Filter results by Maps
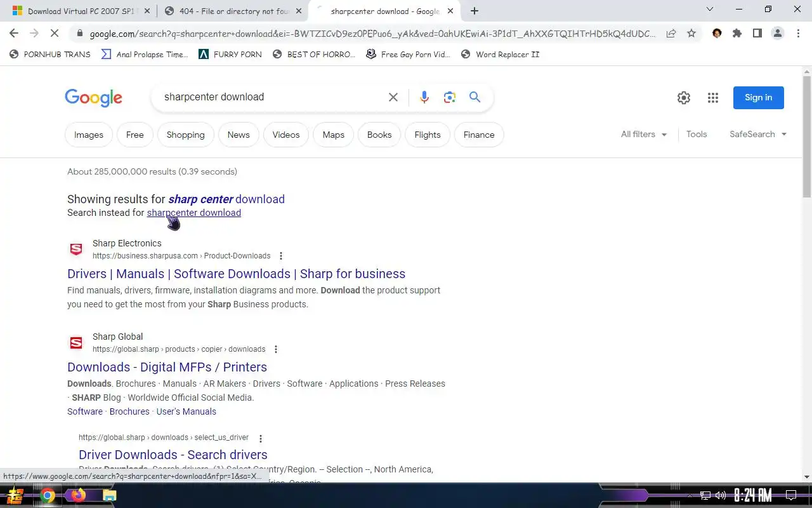Viewport: 812px width, 508px height. (x=333, y=135)
